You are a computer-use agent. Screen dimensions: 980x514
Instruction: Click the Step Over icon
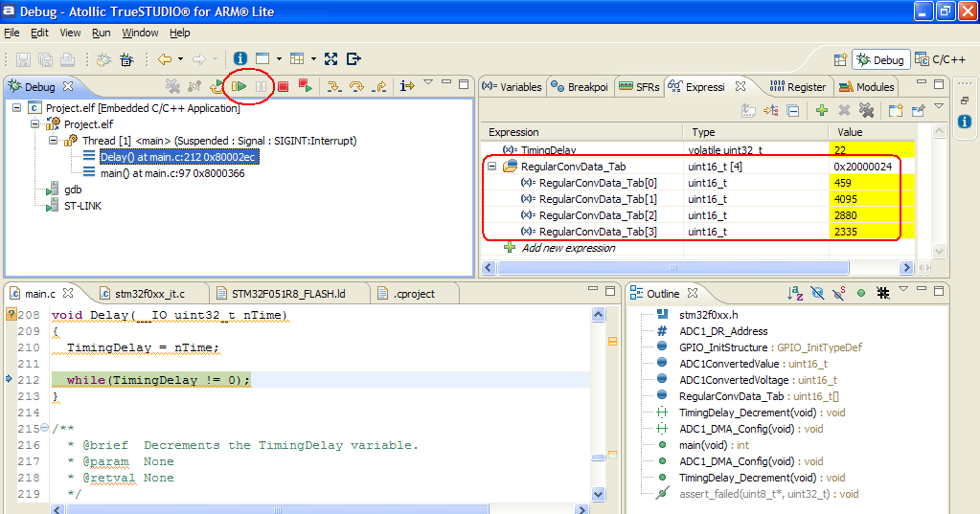(x=357, y=86)
